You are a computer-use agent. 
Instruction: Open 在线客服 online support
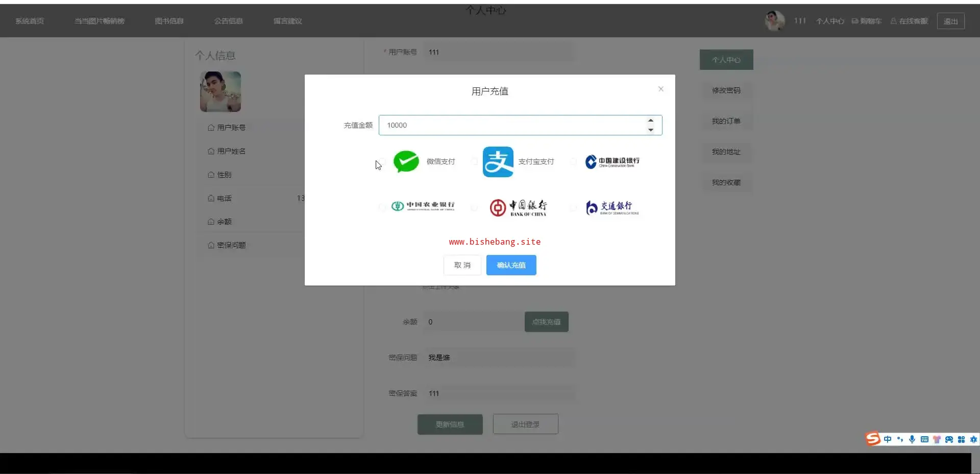909,21
